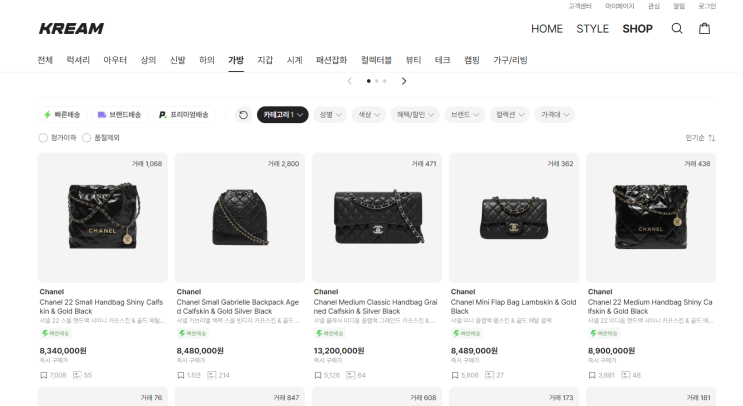
Task: Open the search magnifier icon
Action: click(677, 28)
